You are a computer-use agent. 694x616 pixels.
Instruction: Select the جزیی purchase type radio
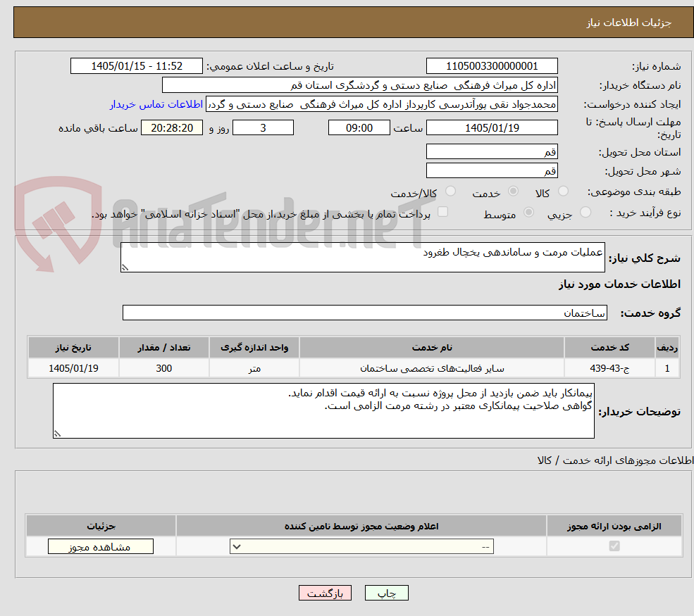[585, 213]
